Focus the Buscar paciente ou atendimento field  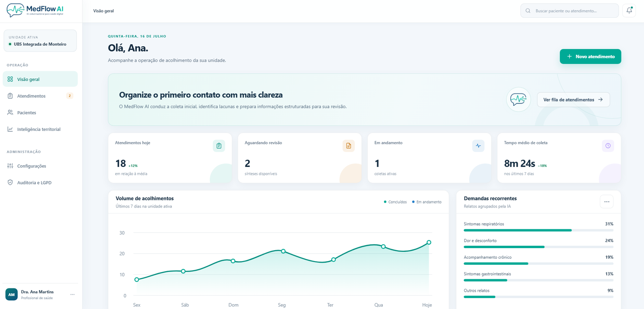tap(570, 11)
